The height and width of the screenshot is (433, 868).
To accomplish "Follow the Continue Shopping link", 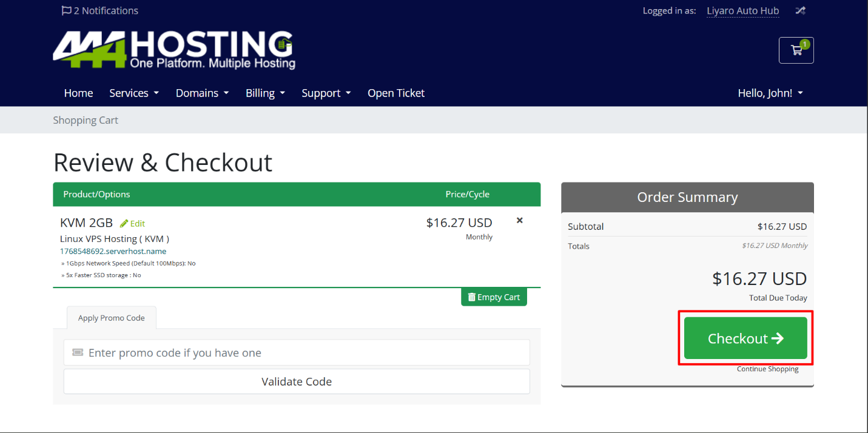I will 767,369.
